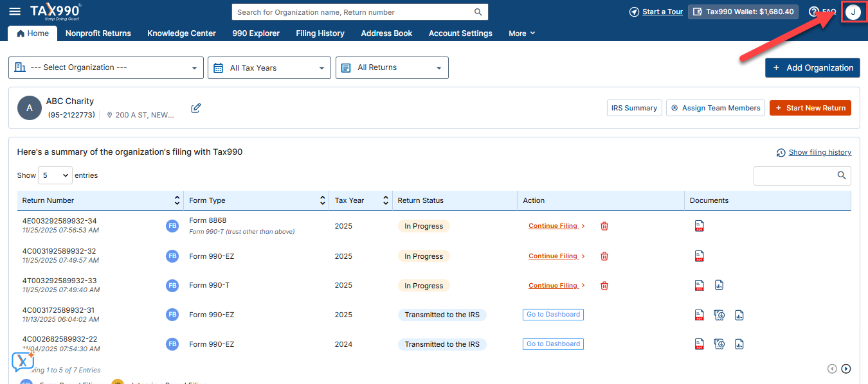868x384 pixels.
Task: Open the All Returns filter dropdown
Action: click(x=392, y=67)
